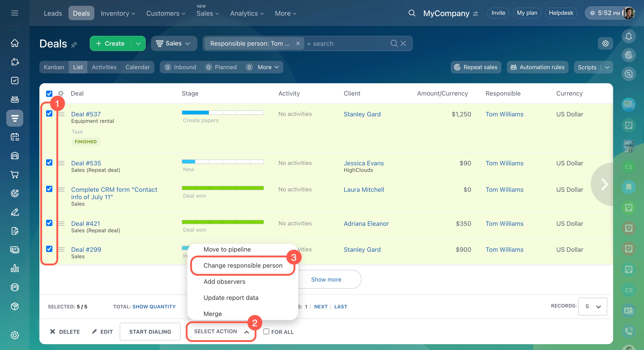Expand the Create button dropdown arrow
The height and width of the screenshot is (350, 644).
click(138, 43)
